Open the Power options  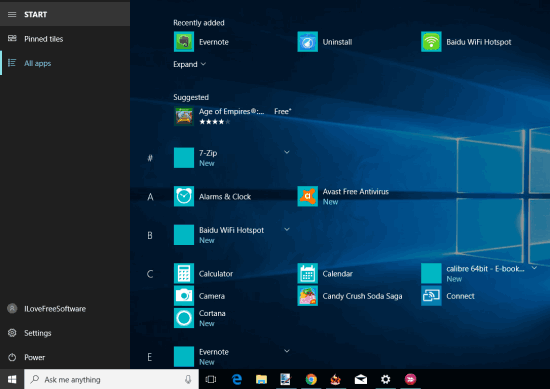[65, 357]
